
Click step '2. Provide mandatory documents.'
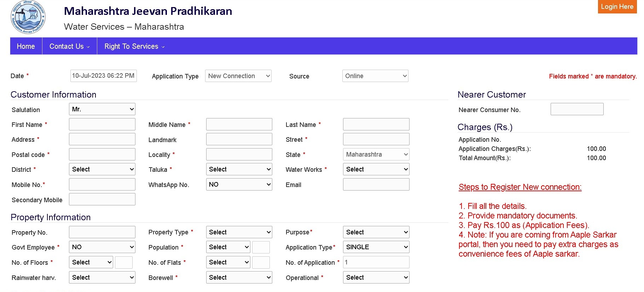coord(518,216)
